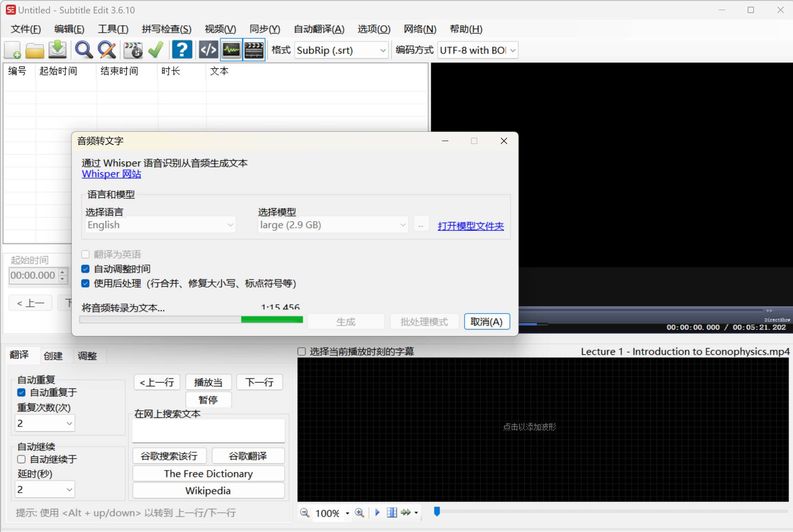The image size is (793, 532).
Task: Open an existing subtitle file
Action: [x=34, y=50]
